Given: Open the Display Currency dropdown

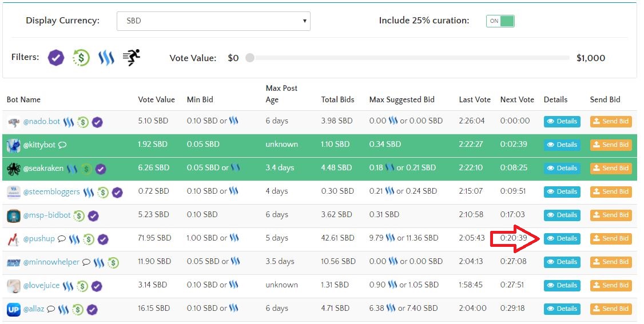Looking at the screenshot, I should 213,21.
